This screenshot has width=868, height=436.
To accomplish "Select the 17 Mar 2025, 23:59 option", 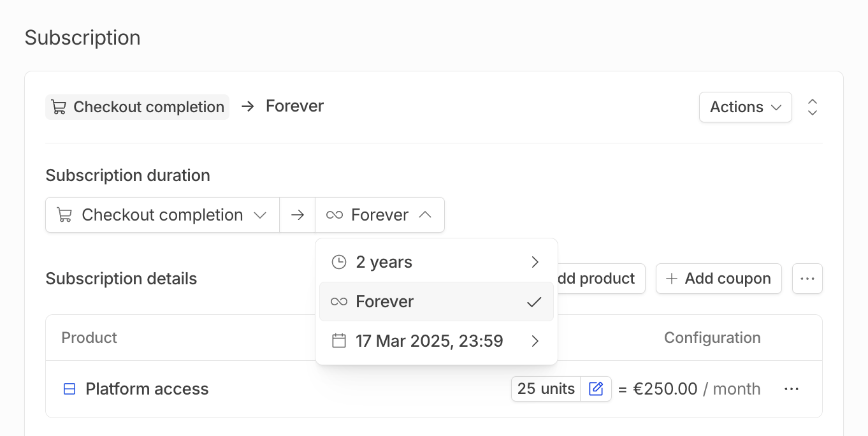I will click(x=436, y=341).
